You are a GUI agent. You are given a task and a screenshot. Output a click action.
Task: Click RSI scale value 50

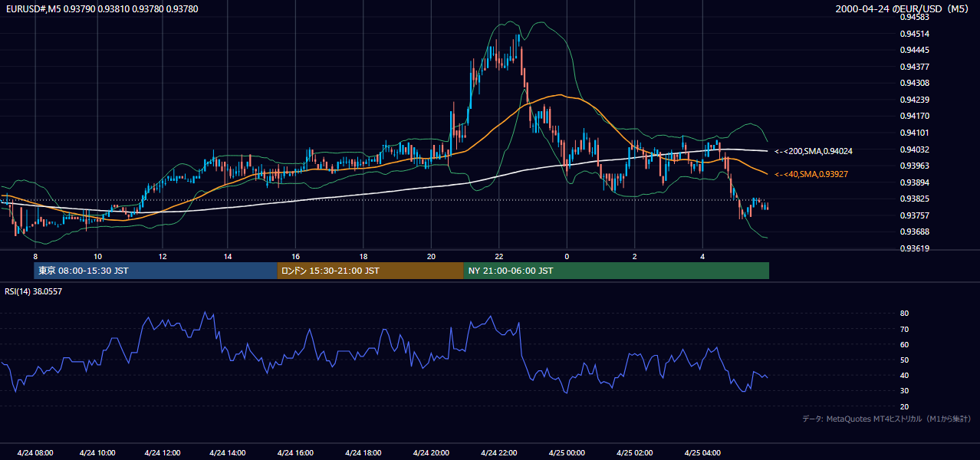905,360
